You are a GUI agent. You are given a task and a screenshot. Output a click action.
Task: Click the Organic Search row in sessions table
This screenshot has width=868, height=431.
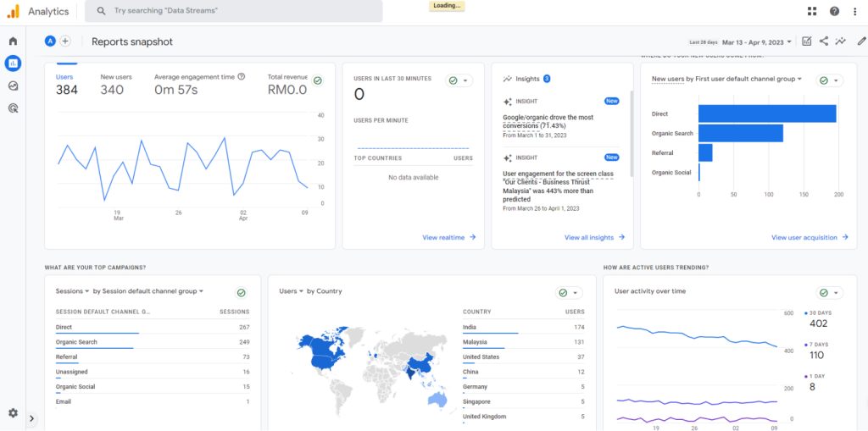tap(153, 342)
